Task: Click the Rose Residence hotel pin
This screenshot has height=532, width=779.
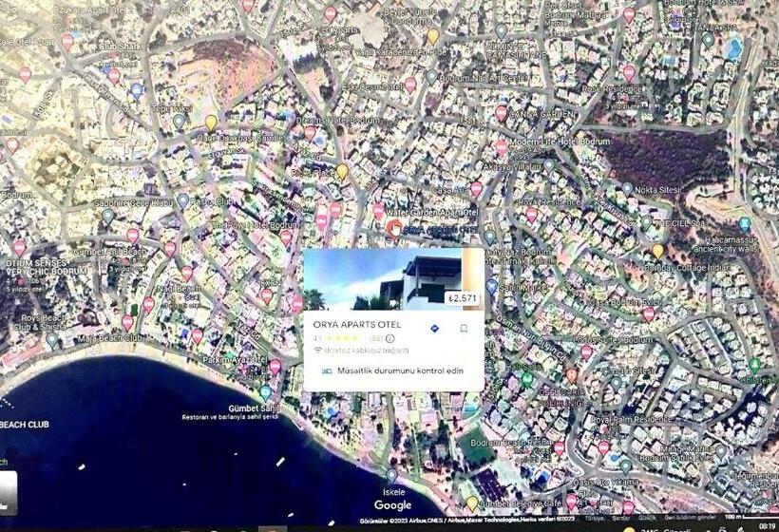Action: point(629,74)
